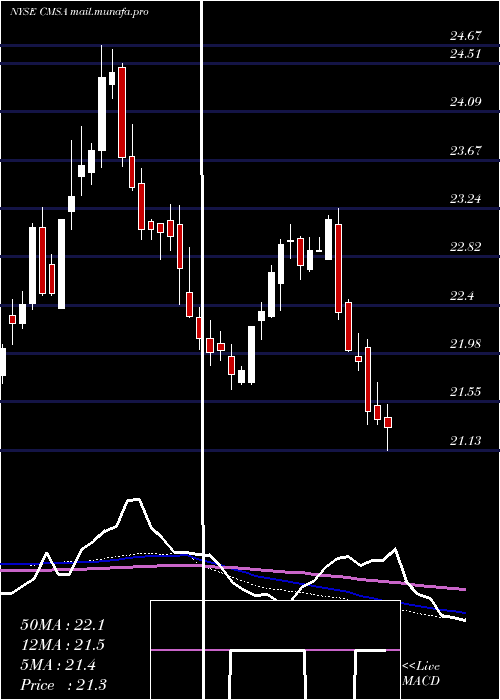Click the 23.67 price level label

click(466, 150)
